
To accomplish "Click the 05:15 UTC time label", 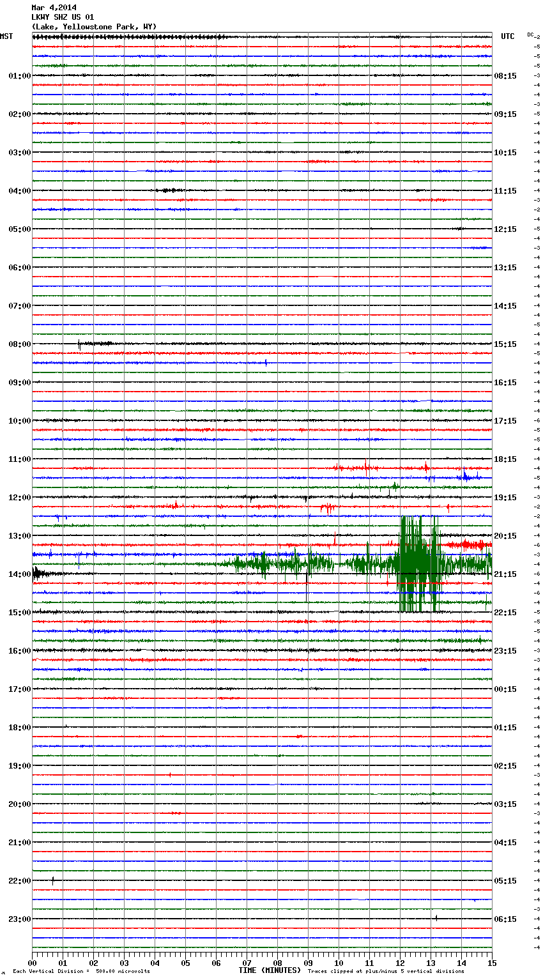I will pyautogui.click(x=505, y=881).
